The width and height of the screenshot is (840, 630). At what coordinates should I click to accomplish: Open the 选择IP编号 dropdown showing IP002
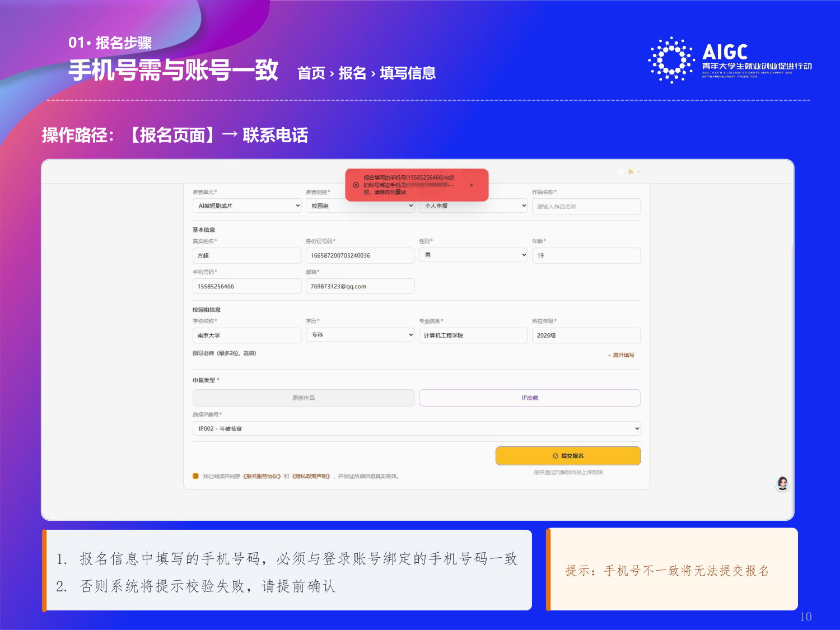[x=417, y=428]
